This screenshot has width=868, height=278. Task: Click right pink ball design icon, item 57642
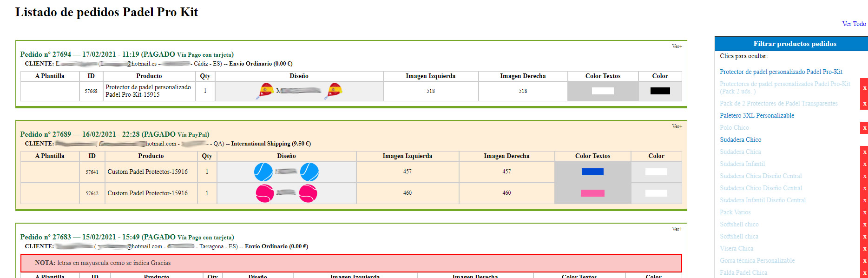coord(308,193)
